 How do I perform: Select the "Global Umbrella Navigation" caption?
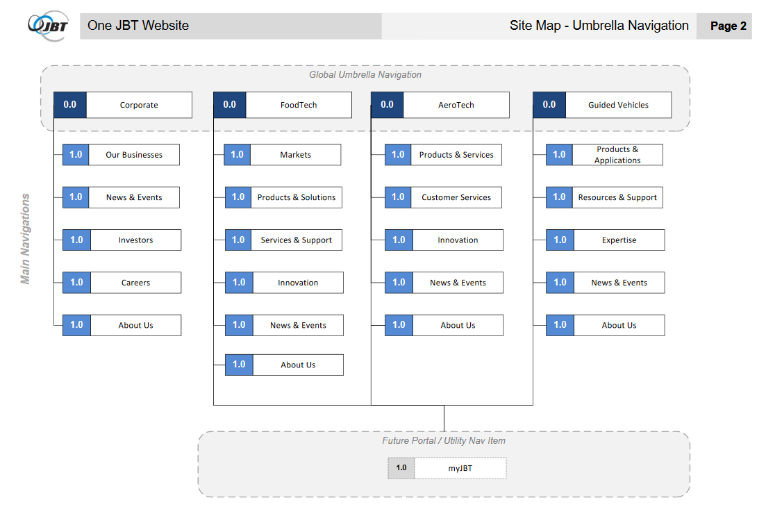click(x=365, y=74)
